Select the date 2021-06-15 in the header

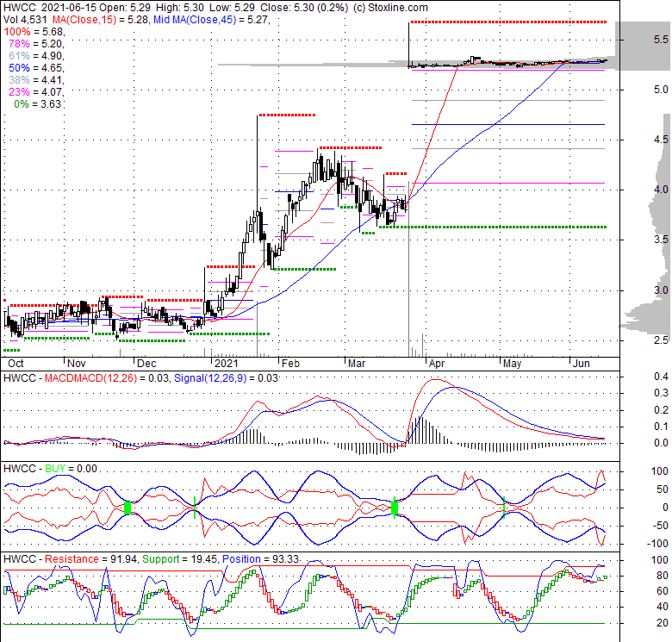point(70,8)
